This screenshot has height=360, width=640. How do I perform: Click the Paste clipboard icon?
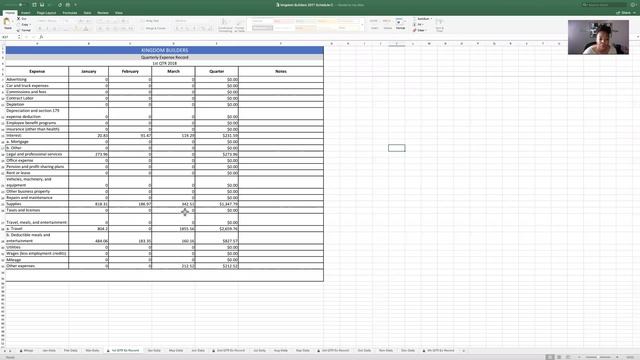[7, 22]
